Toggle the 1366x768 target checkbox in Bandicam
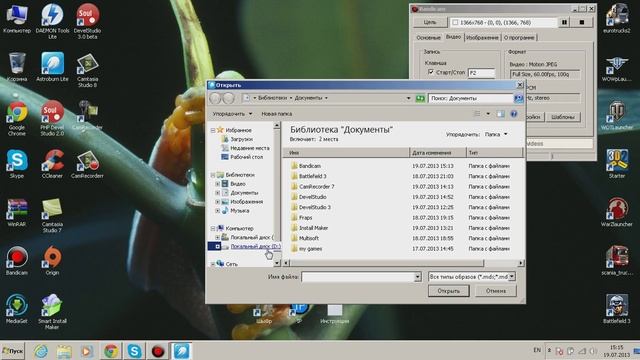This screenshot has height=360, width=640. tap(456, 22)
